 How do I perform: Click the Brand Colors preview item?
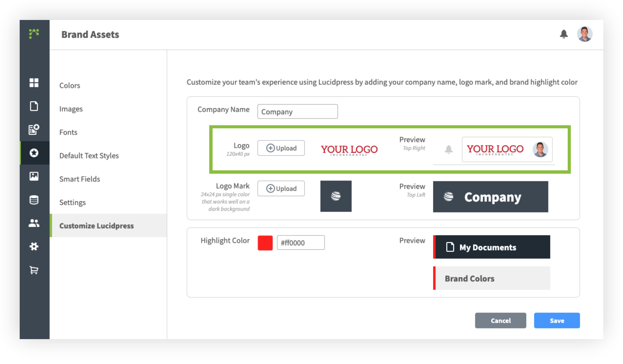pyautogui.click(x=492, y=278)
